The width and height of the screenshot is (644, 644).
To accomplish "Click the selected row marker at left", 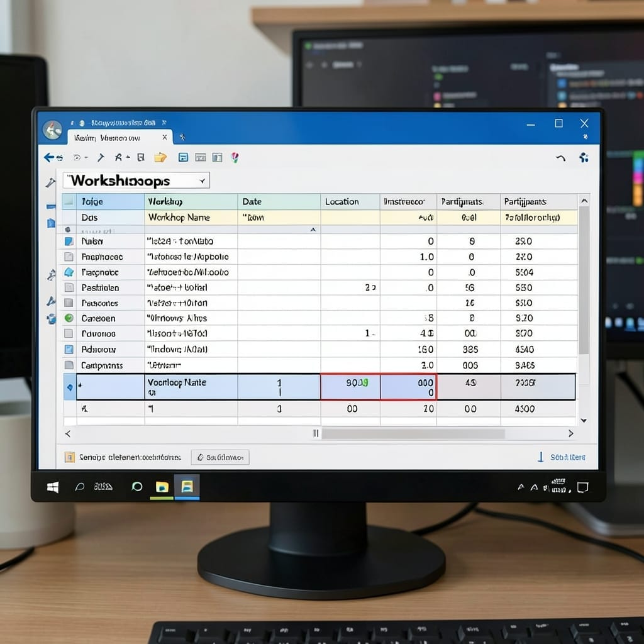I will (x=70, y=387).
